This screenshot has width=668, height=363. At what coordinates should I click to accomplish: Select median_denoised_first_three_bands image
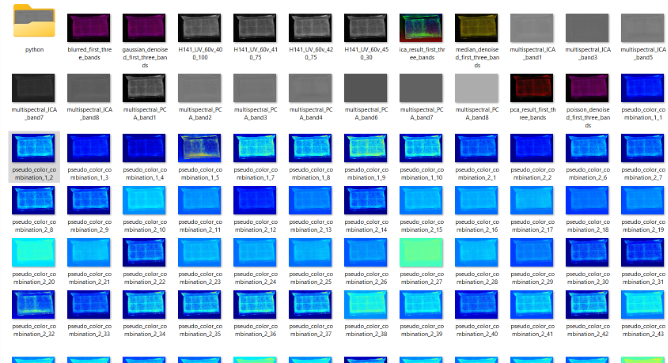tap(476, 28)
